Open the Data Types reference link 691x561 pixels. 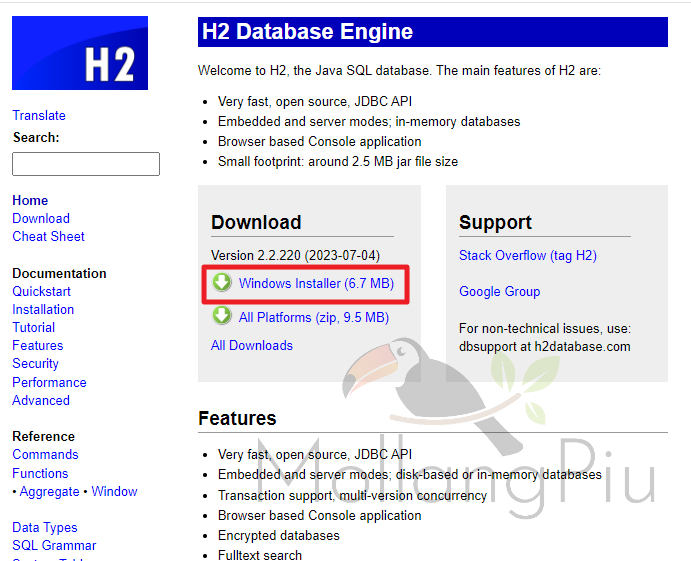(45, 528)
